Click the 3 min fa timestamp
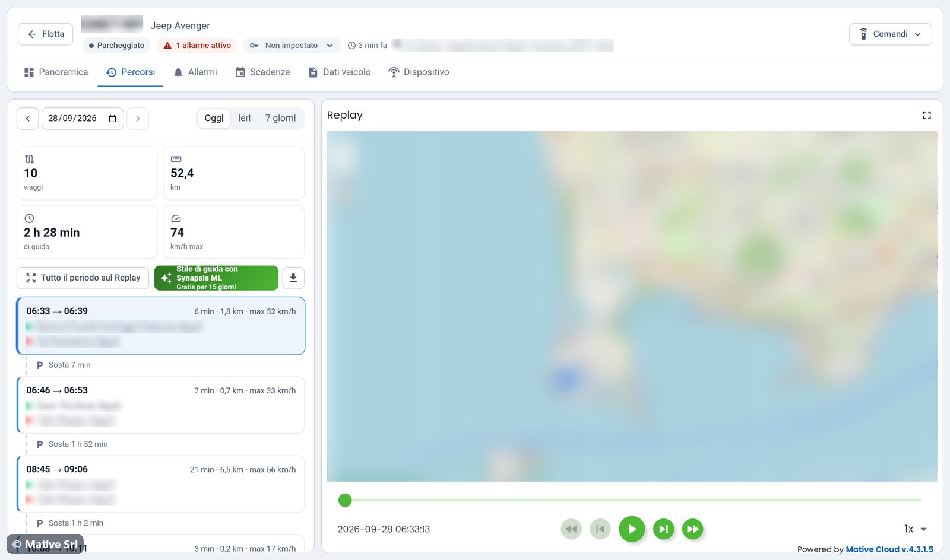The height and width of the screenshot is (560, 950). point(368,46)
